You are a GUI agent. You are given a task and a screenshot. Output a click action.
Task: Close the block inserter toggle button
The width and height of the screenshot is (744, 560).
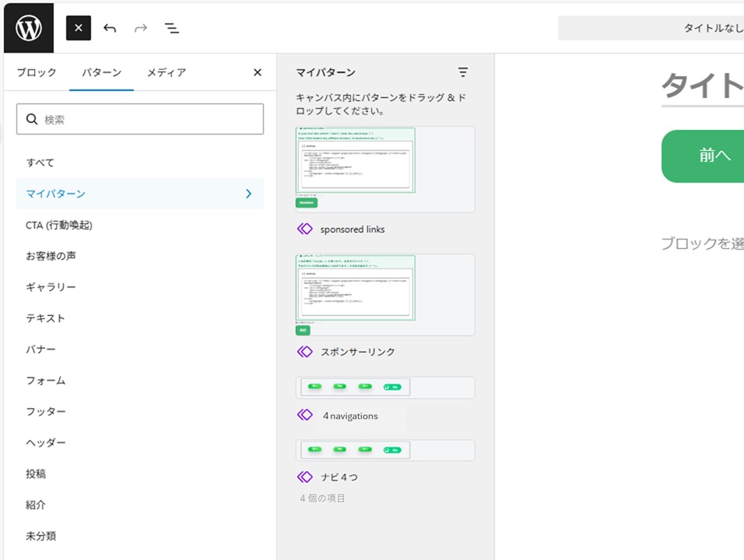tap(79, 28)
